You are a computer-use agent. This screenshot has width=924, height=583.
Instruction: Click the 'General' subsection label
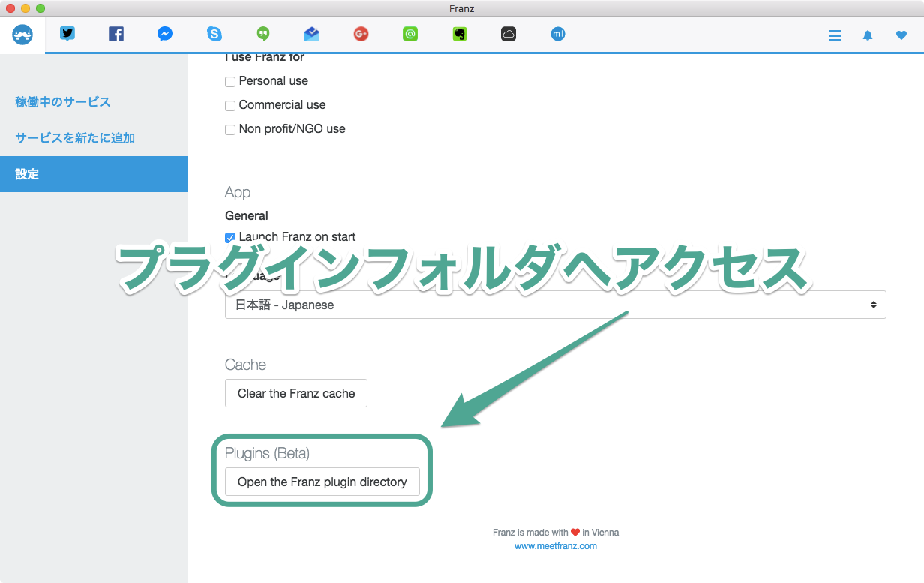tap(247, 215)
